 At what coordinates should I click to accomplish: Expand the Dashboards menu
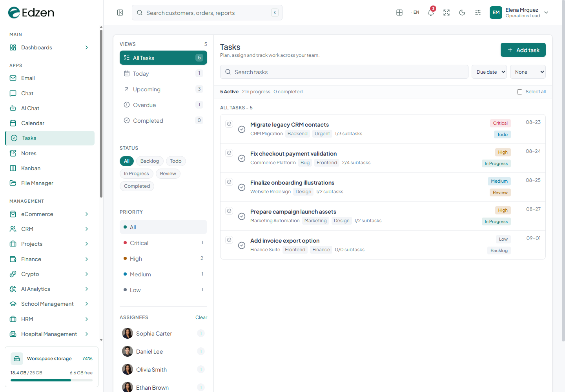49,47
